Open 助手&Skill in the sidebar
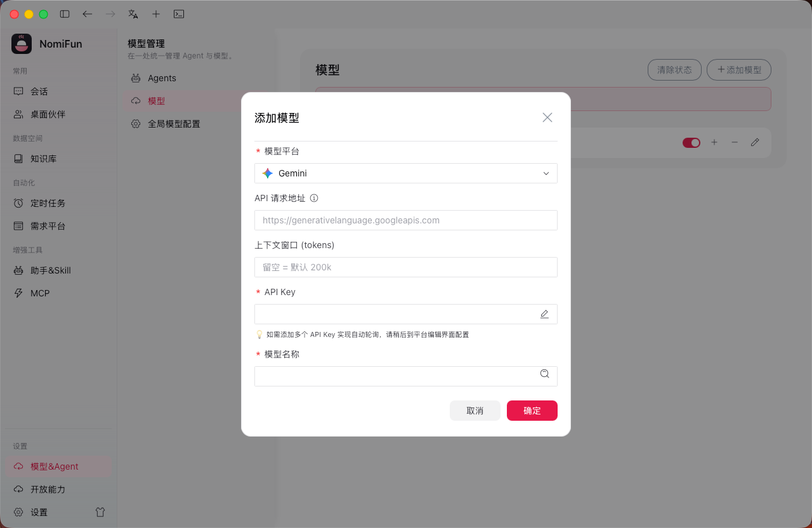The height and width of the screenshot is (528, 812). tap(58, 270)
